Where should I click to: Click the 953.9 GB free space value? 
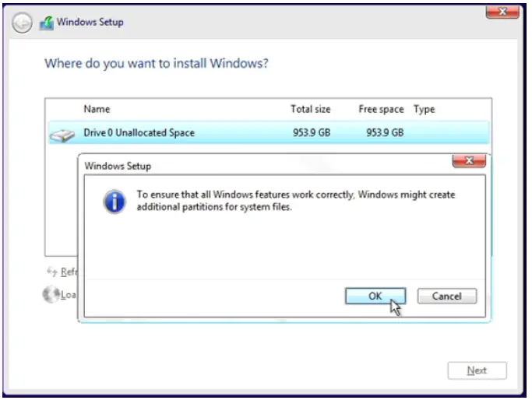(385, 132)
